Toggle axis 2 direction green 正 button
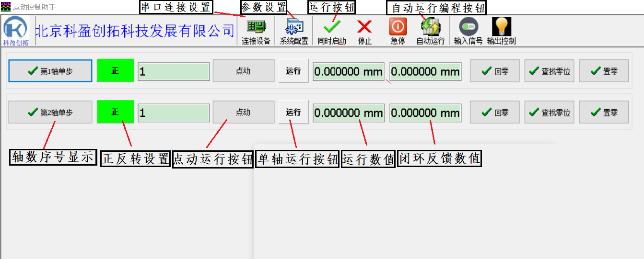This screenshot has width=644, height=259. pos(115,113)
